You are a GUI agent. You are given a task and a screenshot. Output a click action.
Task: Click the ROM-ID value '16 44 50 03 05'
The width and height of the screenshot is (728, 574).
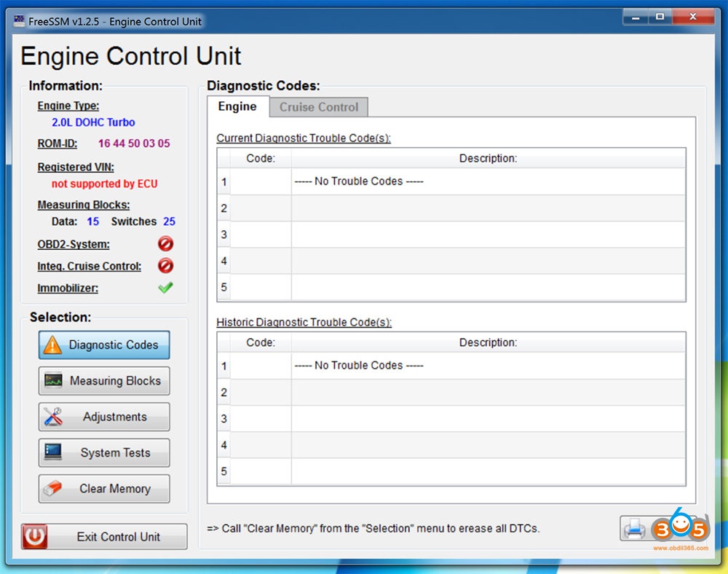pyautogui.click(x=134, y=143)
